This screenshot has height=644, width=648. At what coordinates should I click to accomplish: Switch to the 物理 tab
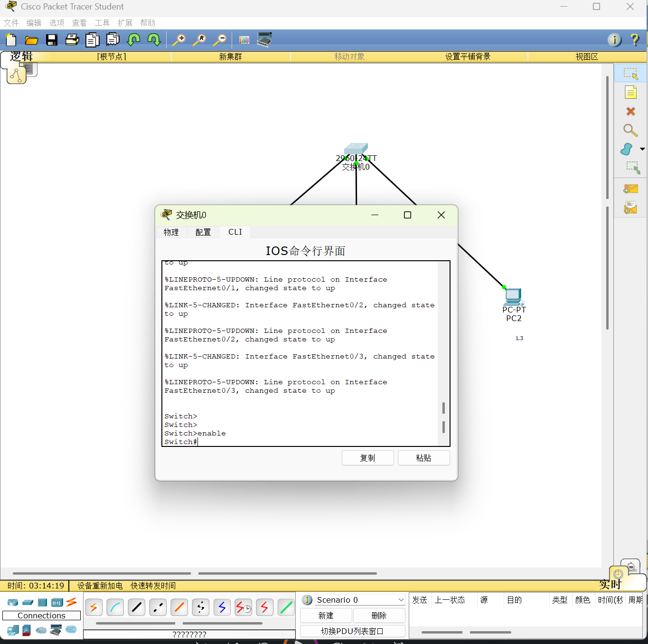coord(171,232)
